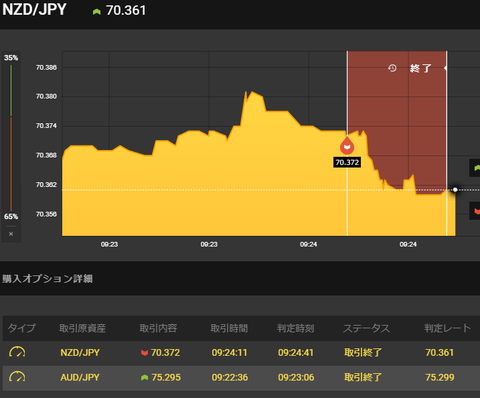This screenshot has width=480, height=398.
Task: Click settlement rate 75.299 in table
Action: click(439, 377)
